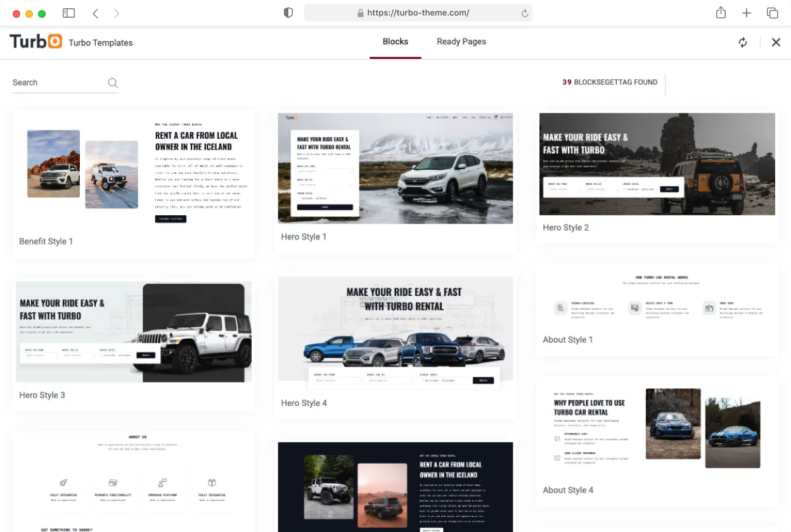Click the About Style 1 label
The height and width of the screenshot is (532, 791).
tap(568, 339)
